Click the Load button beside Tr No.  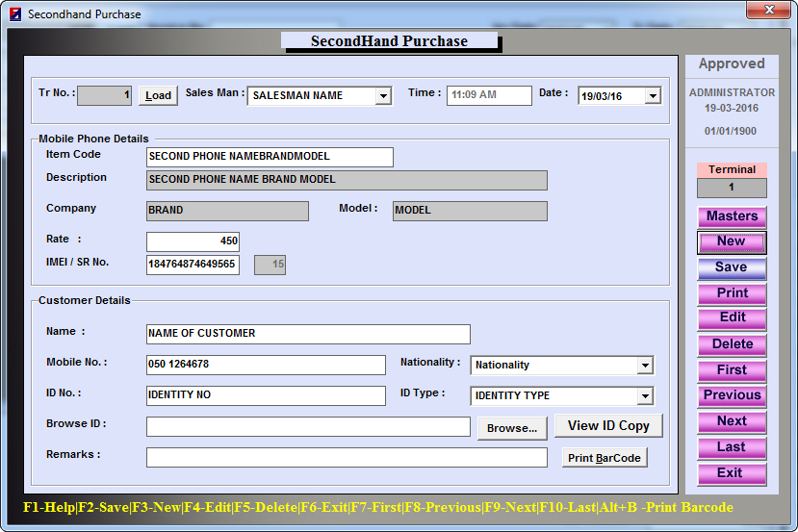159,95
